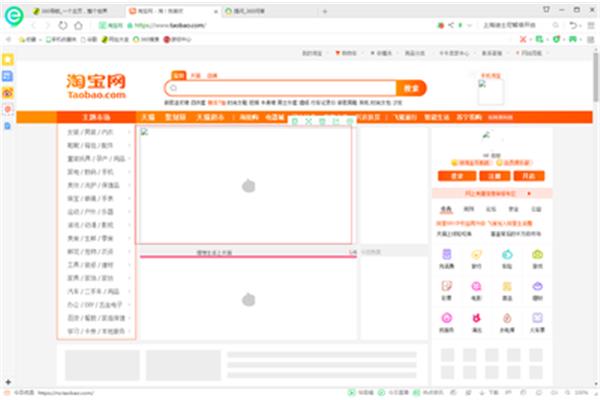The height and width of the screenshot is (400, 600).
Task: Expand the third category row arrow
Action: pos(129,158)
